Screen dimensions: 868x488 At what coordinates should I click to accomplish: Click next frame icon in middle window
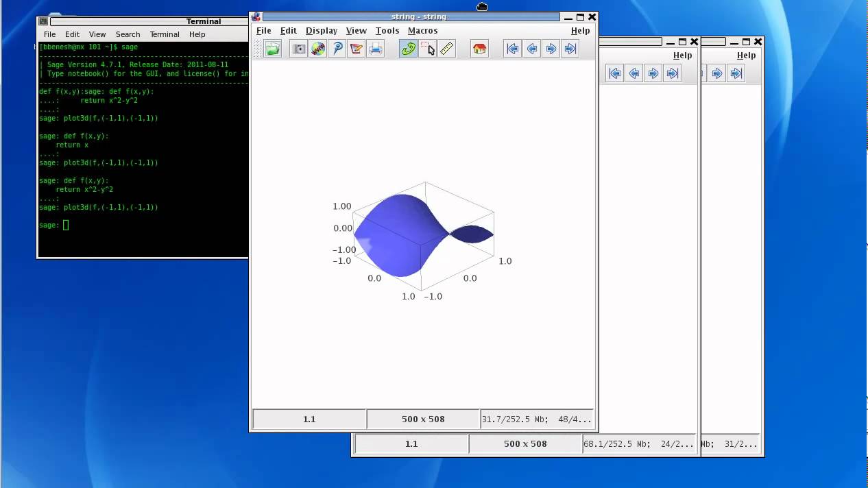(653, 73)
